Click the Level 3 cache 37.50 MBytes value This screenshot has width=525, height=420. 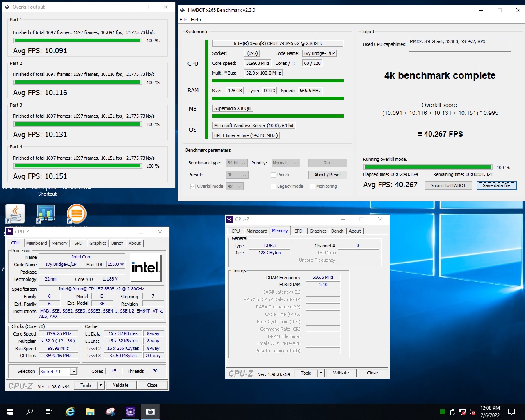tap(123, 356)
